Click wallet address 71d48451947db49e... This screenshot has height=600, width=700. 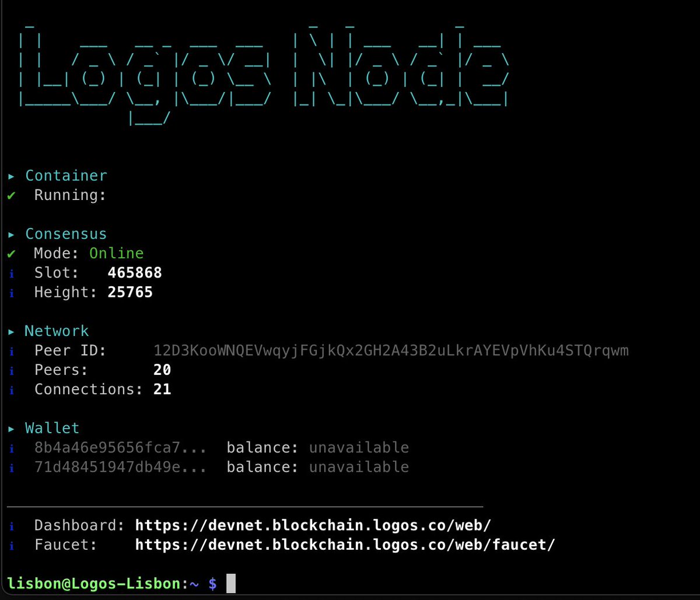point(120,467)
